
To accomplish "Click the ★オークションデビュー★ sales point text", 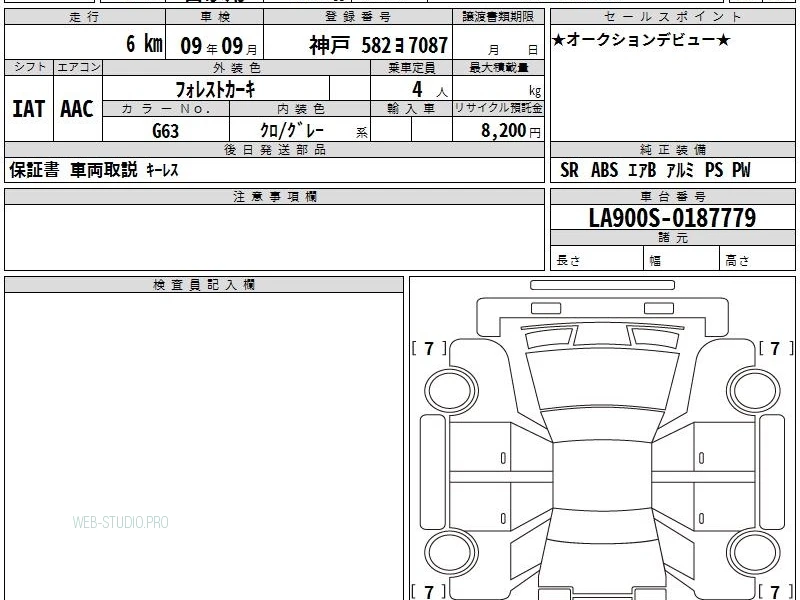I will coord(641,39).
